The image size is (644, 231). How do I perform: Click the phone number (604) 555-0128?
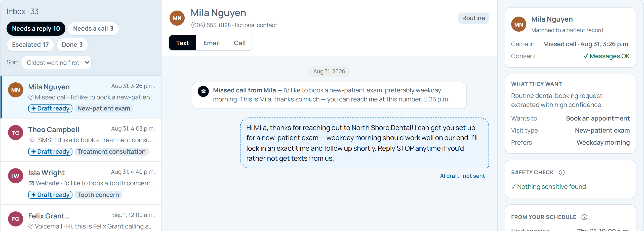(211, 25)
